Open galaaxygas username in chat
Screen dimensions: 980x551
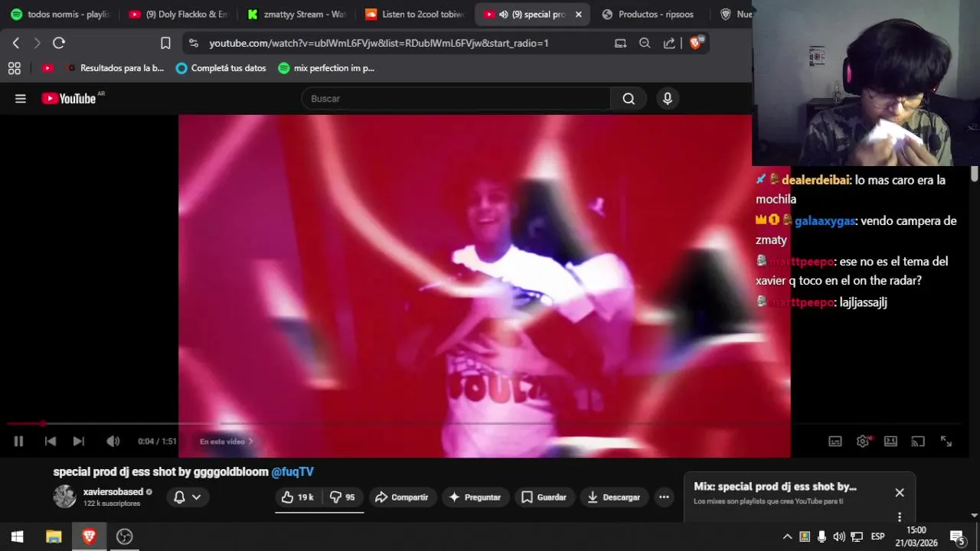825,221
